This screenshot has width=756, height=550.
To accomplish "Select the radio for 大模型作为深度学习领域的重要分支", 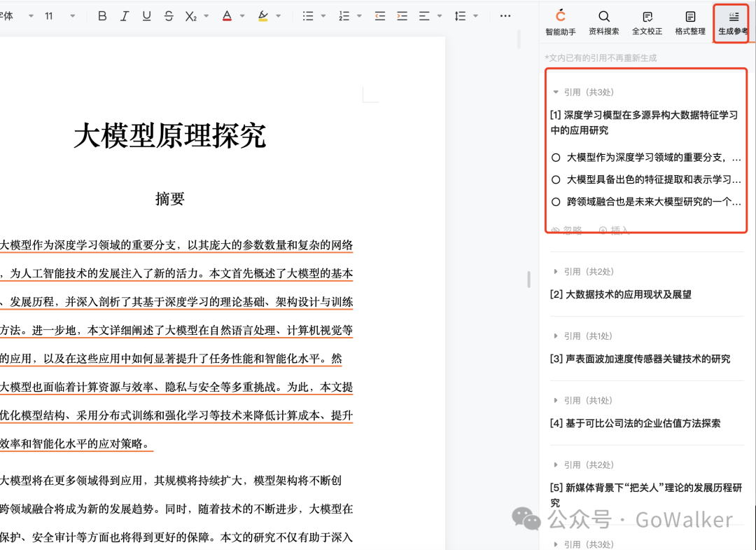I will tap(556, 157).
